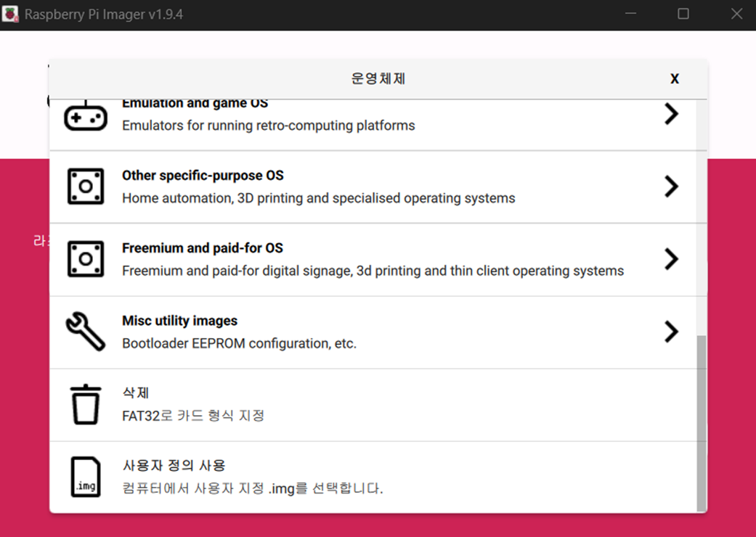The width and height of the screenshot is (756, 537).
Task: Maximize the Raspberry Pi Imager window
Action: click(683, 14)
